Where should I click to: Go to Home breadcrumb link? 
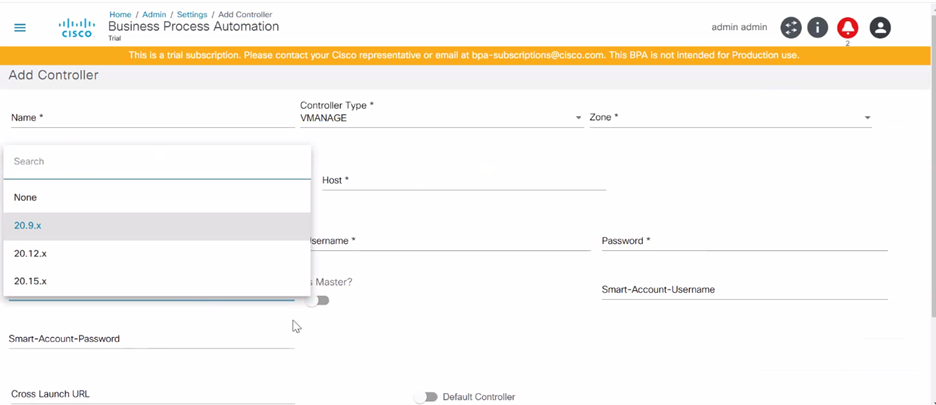coord(120,15)
